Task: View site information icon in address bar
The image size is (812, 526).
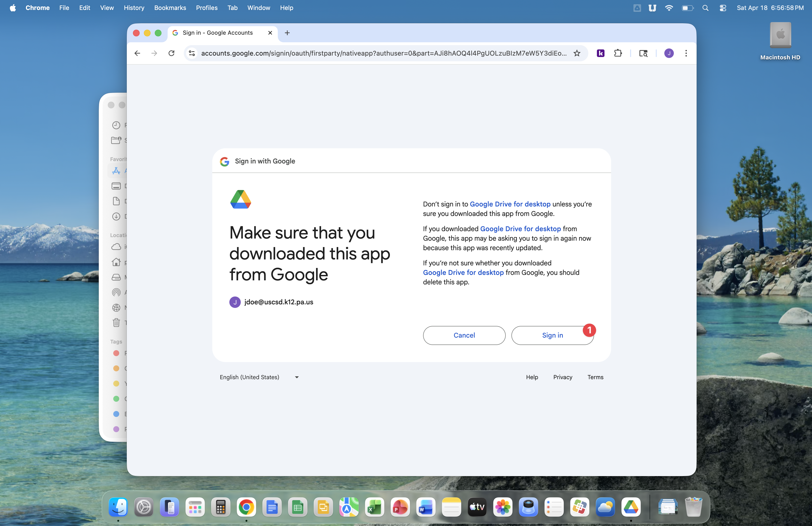Action: [x=192, y=53]
